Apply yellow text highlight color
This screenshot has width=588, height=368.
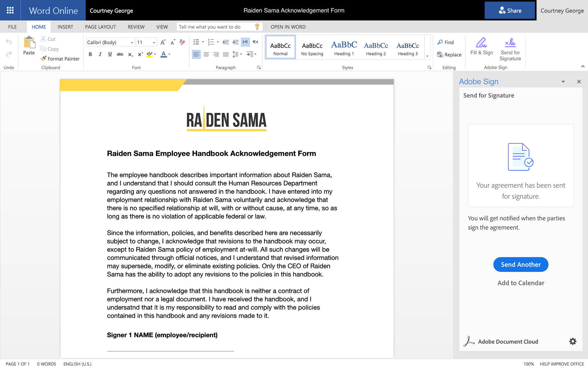149,54
